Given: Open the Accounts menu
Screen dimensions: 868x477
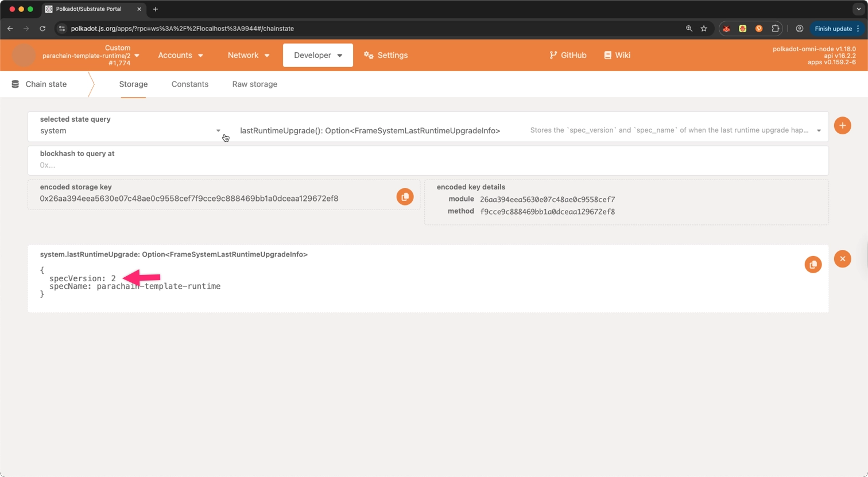Looking at the screenshot, I should [x=180, y=55].
